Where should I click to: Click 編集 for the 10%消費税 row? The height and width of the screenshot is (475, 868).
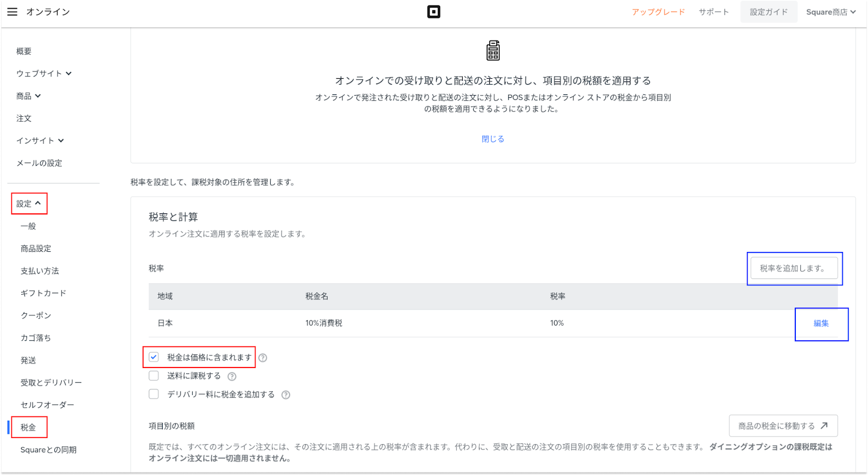click(821, 324)
